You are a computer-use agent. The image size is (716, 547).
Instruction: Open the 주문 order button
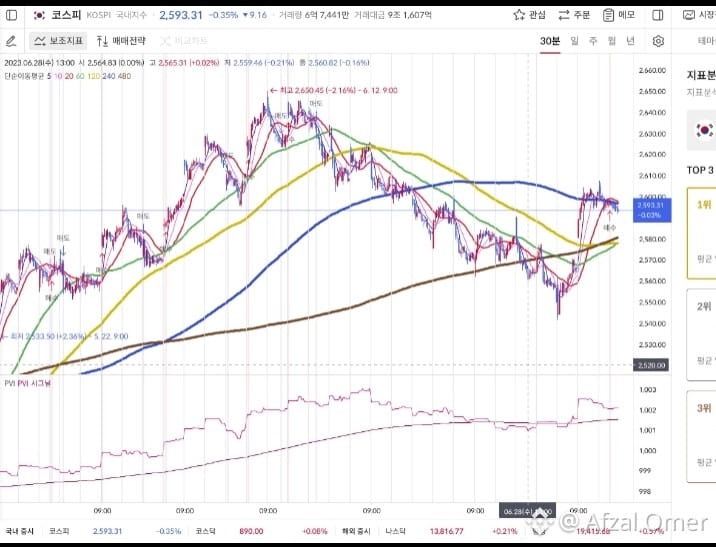574,15
